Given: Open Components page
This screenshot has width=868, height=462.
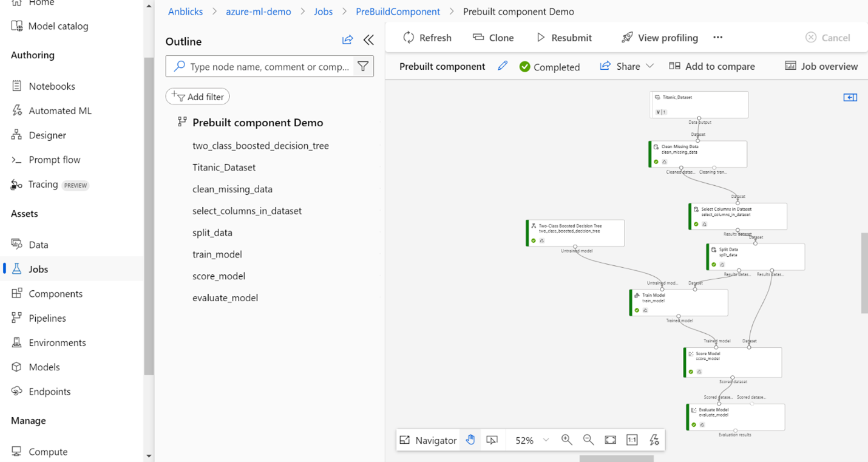Looking at the screenshot, I should pyautogui.click(x=47, y=294).
